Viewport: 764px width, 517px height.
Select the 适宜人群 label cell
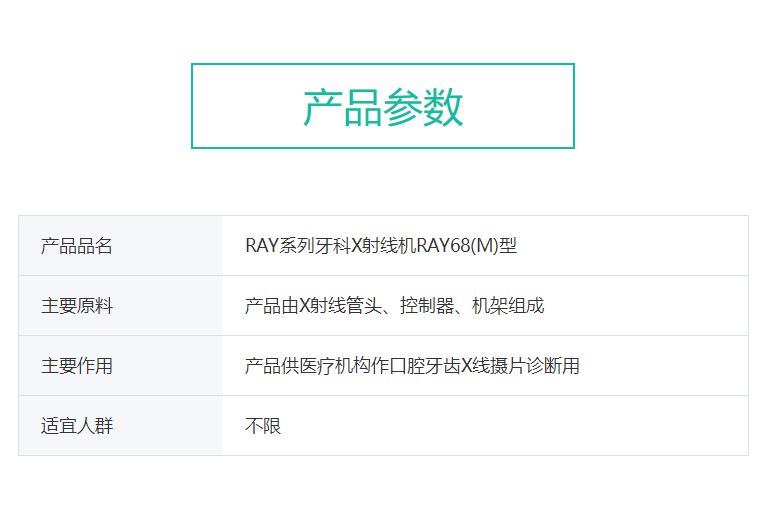click(x=121, y=425)
